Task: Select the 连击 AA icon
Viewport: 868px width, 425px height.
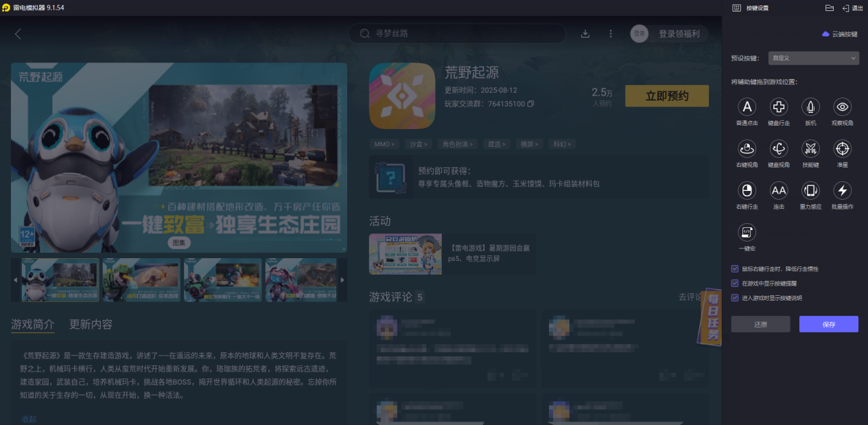Action: (779, 190)
